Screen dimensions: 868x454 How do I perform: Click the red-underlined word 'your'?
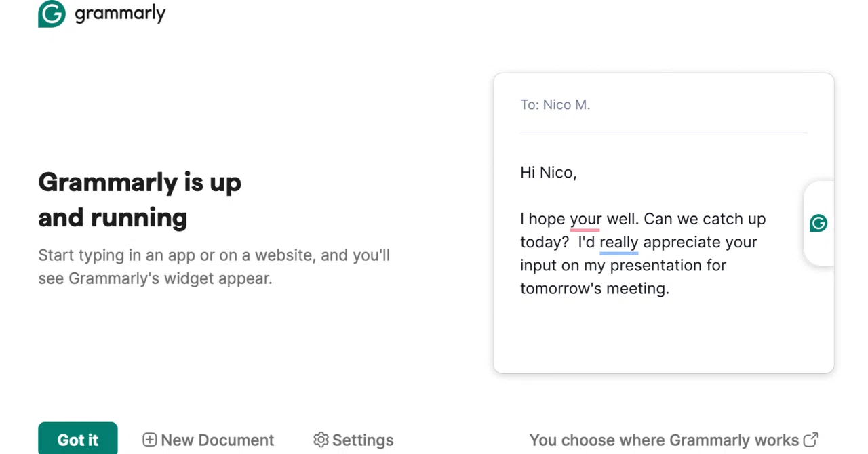point(585,220)
